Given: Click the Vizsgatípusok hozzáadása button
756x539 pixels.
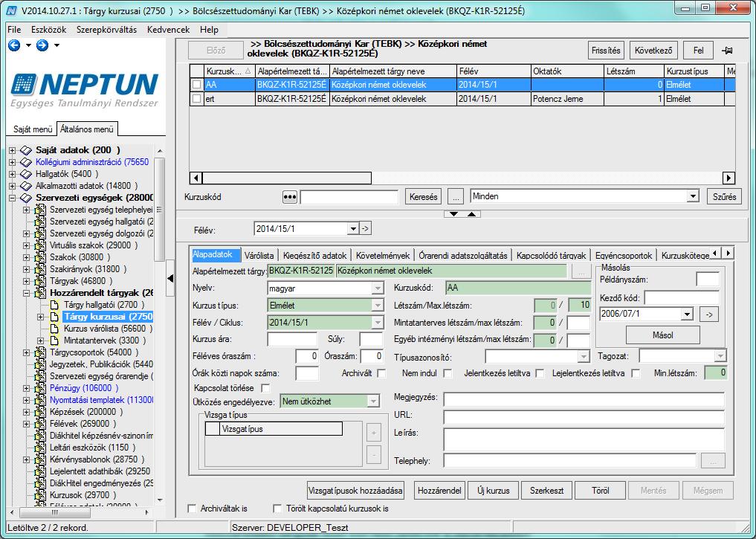Looking at the screenshot, I should coord(355,491).
